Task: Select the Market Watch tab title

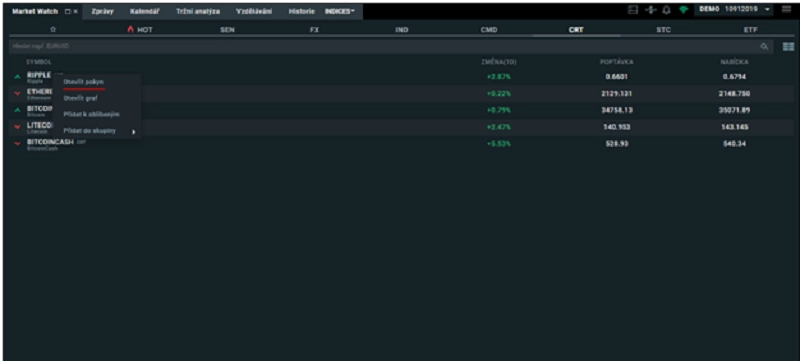Action: [35, 11]
